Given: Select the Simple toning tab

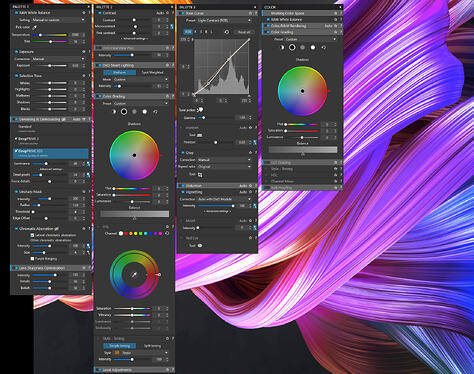Looking at the screenshot, I should (119, 346).
